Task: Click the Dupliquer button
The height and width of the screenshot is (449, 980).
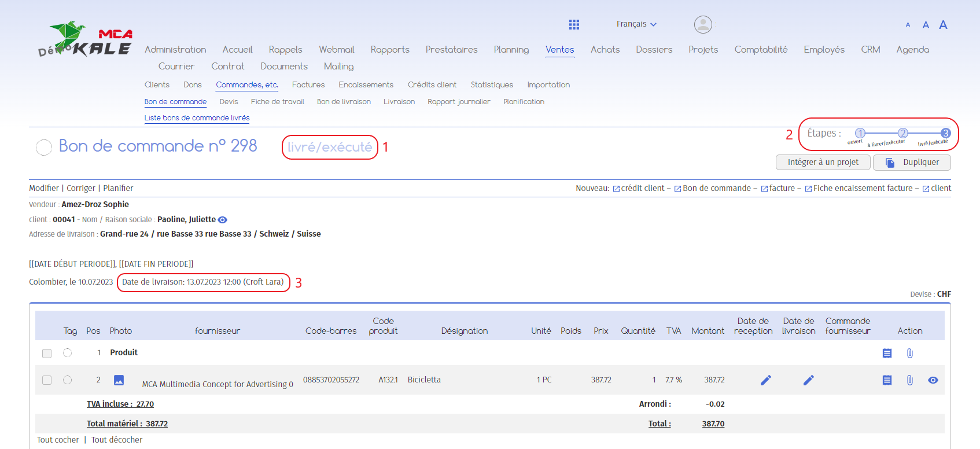Action: tap(912, 163)
